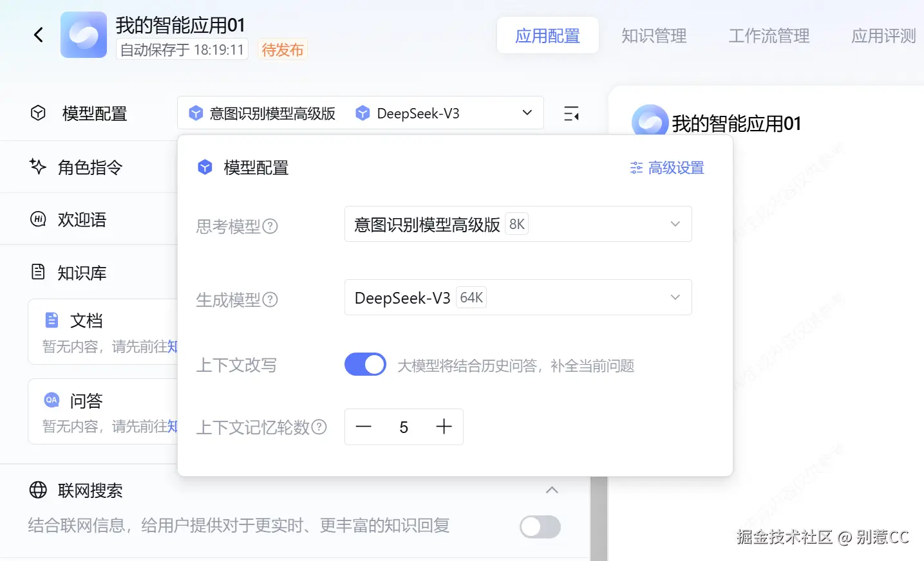Click the preview avatar of 我的智能应用01
Image resolution: width=924 pixels, height=561 pixels.
[650, 120]
